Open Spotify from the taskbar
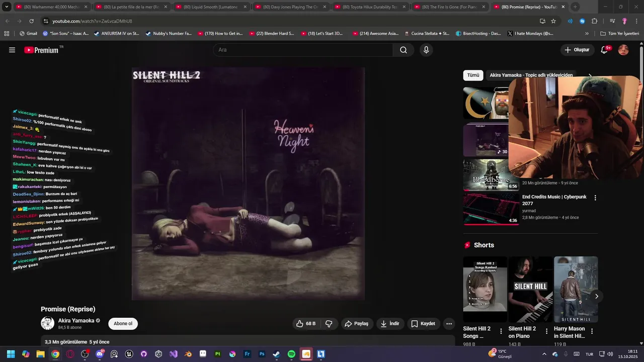 [291, 354]
